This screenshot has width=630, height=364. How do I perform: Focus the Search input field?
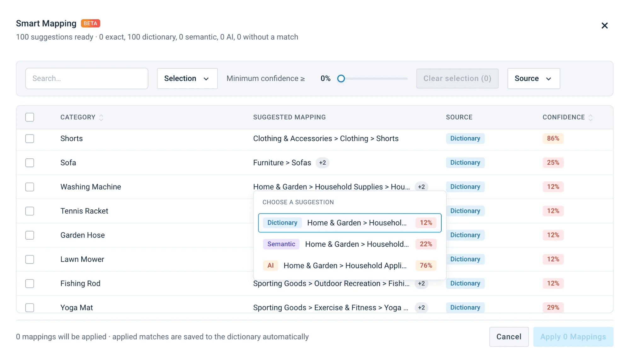[x=87, y=78]
